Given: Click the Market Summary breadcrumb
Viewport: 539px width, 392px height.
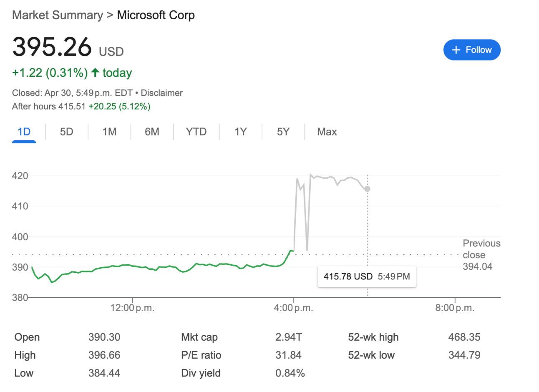Looking at the screenshot, I should pos(58,15).
